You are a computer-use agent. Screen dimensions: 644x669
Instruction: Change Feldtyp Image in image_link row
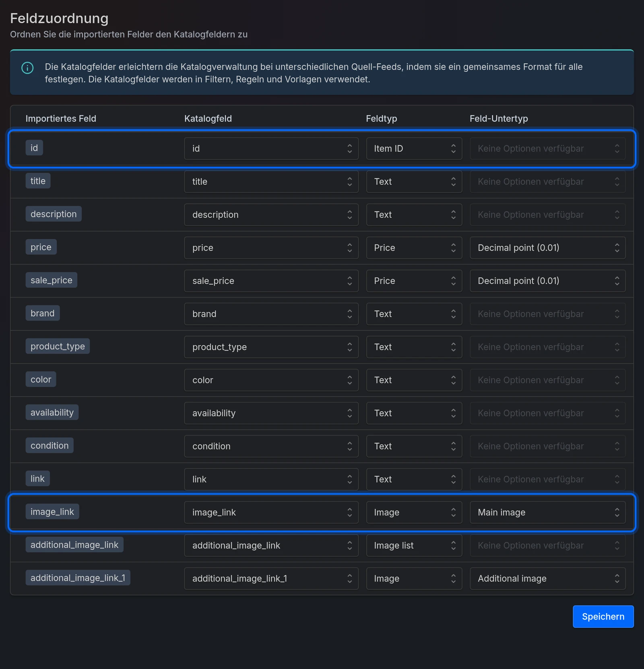pyautogui.click(x=414, y=512)
